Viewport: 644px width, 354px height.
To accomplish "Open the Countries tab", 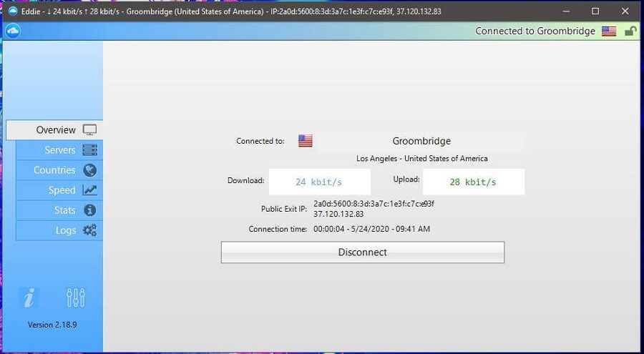I will point(59,170).
